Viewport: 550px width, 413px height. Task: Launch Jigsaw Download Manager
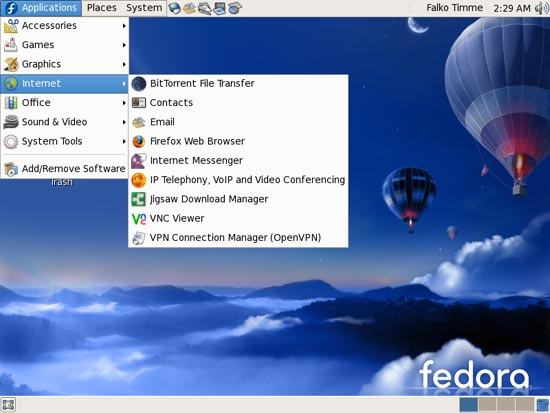point(239,199)
